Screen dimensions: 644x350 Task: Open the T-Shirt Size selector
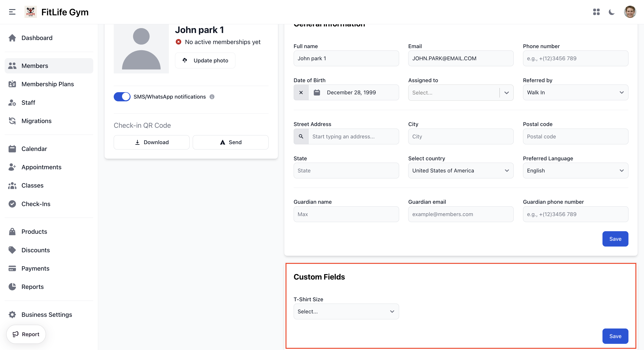point(346,311)
